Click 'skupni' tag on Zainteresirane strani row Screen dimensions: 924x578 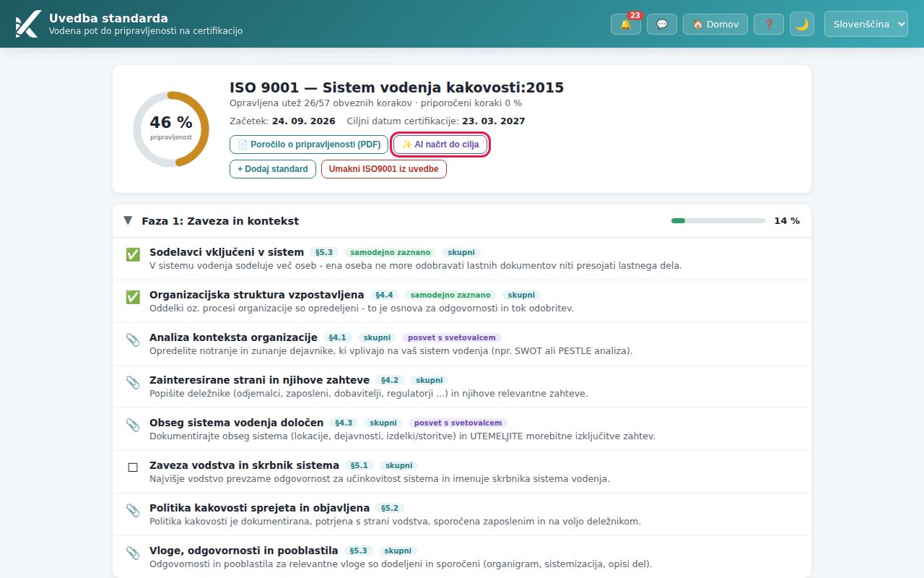(x=430, y=381)
